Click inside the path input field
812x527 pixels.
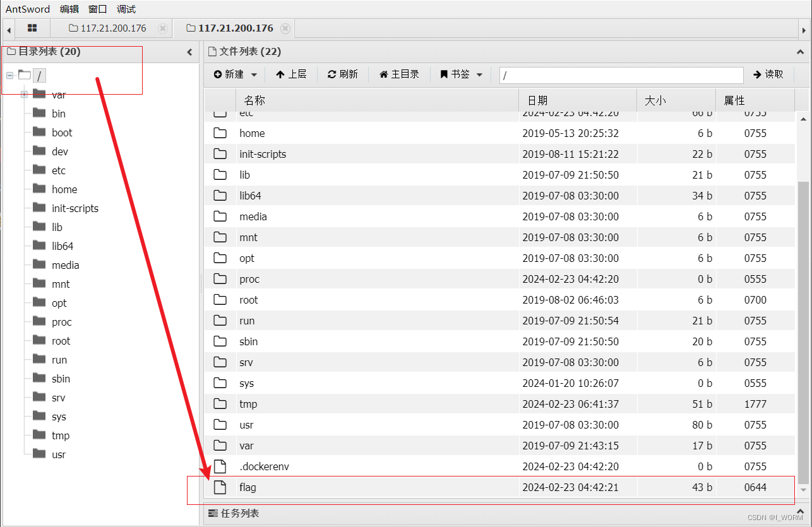pos(621,74)
